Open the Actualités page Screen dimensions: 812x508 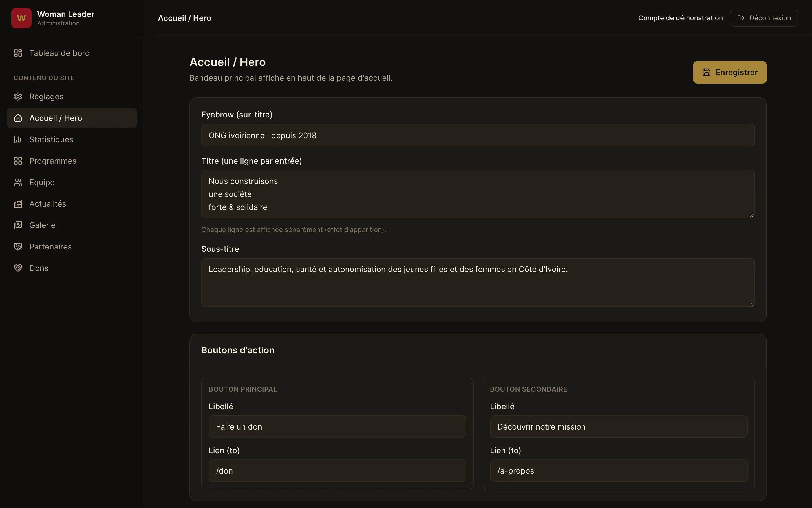(x=72, y=203)
